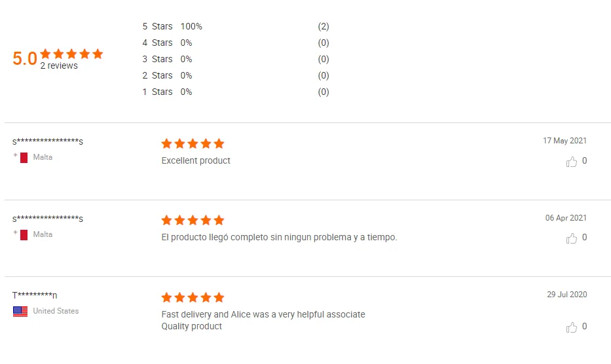Click the (2) count beside 5 Stars
611x364 pixels.
click(x=324, y=27)
